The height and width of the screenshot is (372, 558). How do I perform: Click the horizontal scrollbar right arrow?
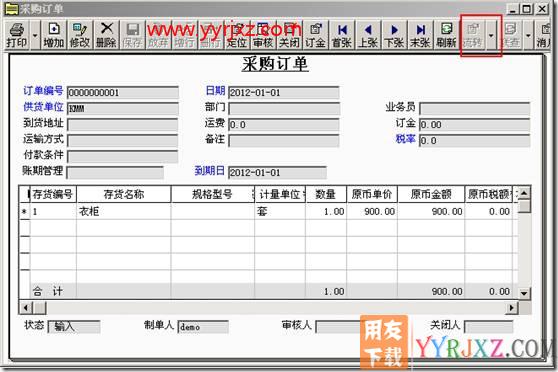[x=511, y=307]
